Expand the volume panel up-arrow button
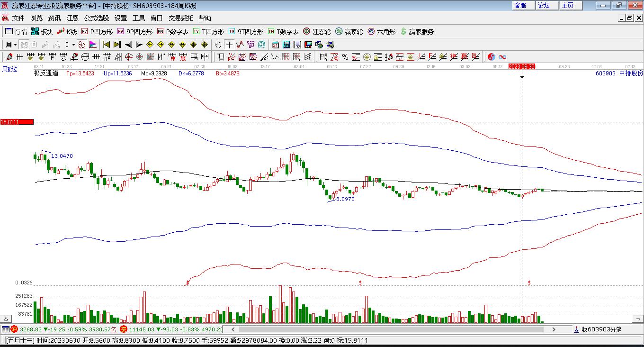Viewport: 644px width, 347px height. pos(7,319)
